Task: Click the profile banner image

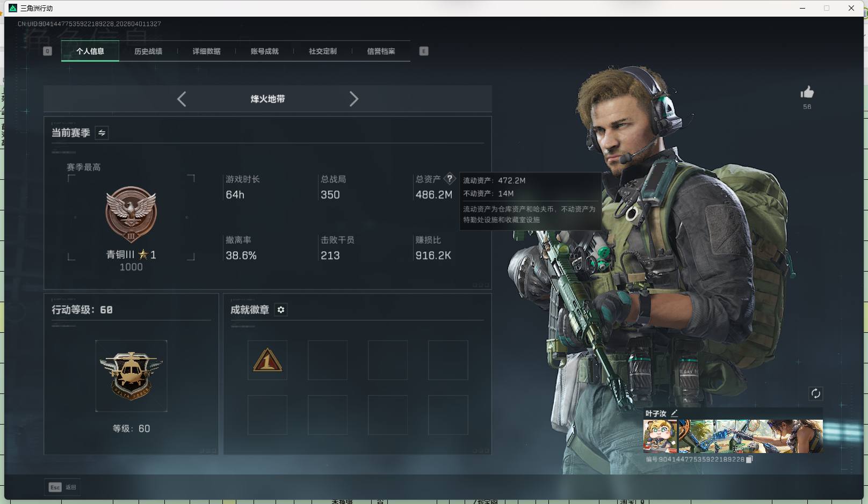Action: (x=750, y=436)
